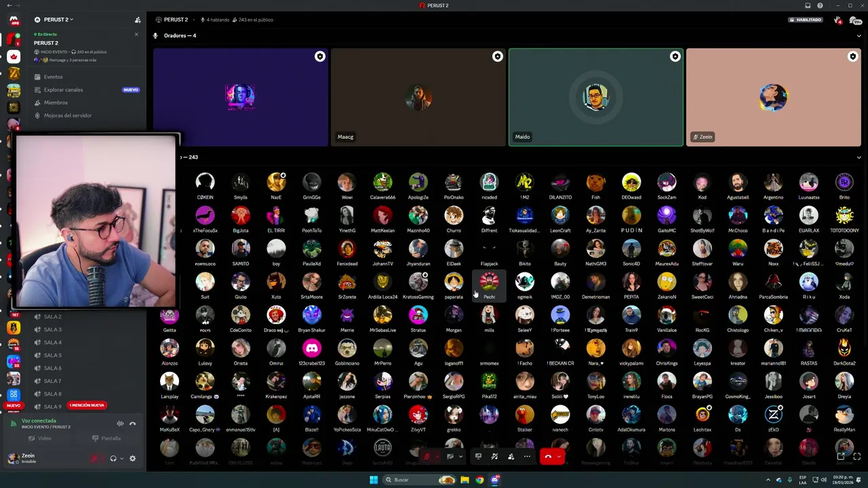Click red disconnect stage button
Viewport: 868px width, 488px height.
(548, 457)
